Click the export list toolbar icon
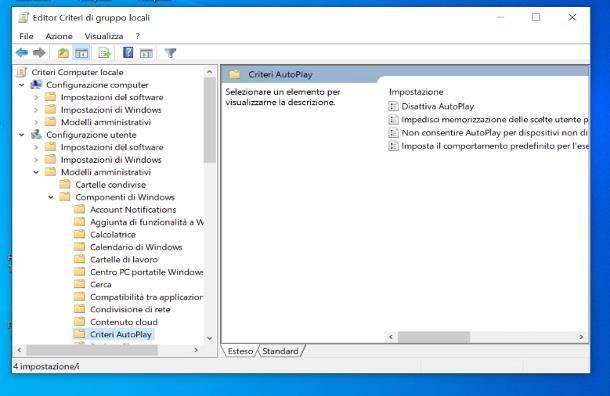Screen dimensions: 610x396 pyautogui.click(x=105, y=53)
